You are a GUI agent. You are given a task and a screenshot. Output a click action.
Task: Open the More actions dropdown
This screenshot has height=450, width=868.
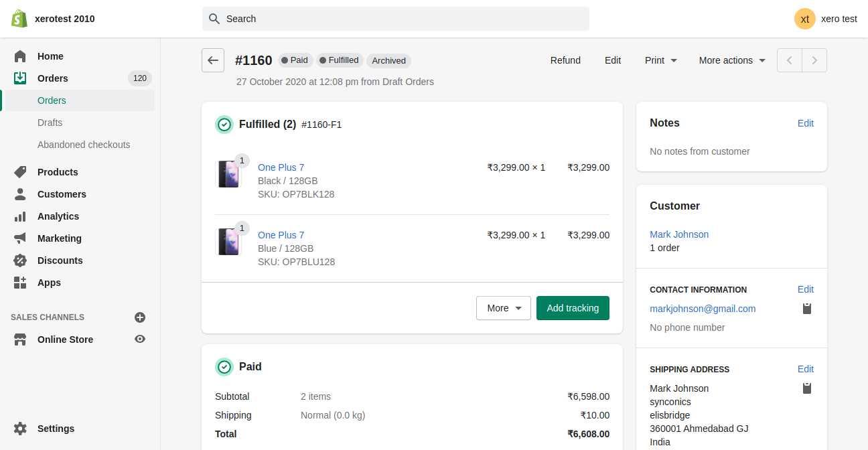click(x=732, y=60)
